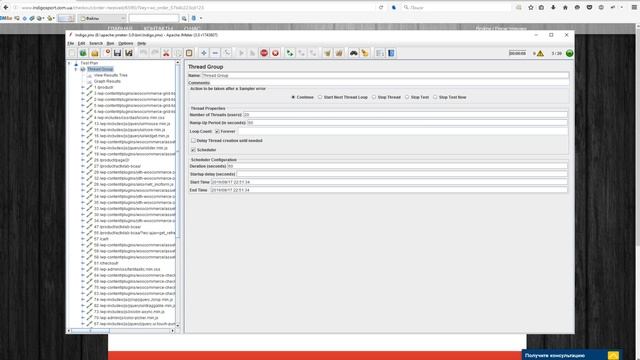Click the Open file folder icon
Image resolution: width=640 pixels, height=360 pixels.
point(95,53)
